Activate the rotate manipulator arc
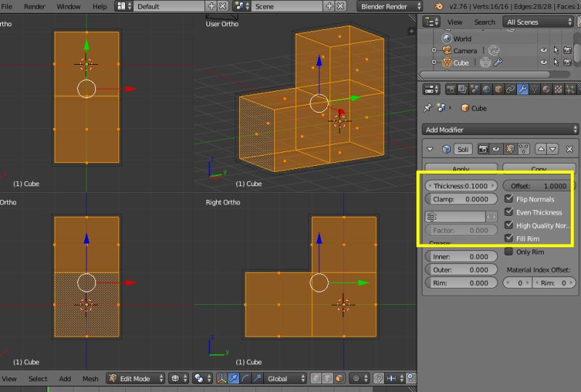The width and height of the screenshot is (581, 392). pyautogui.click(x=245, y=378)
